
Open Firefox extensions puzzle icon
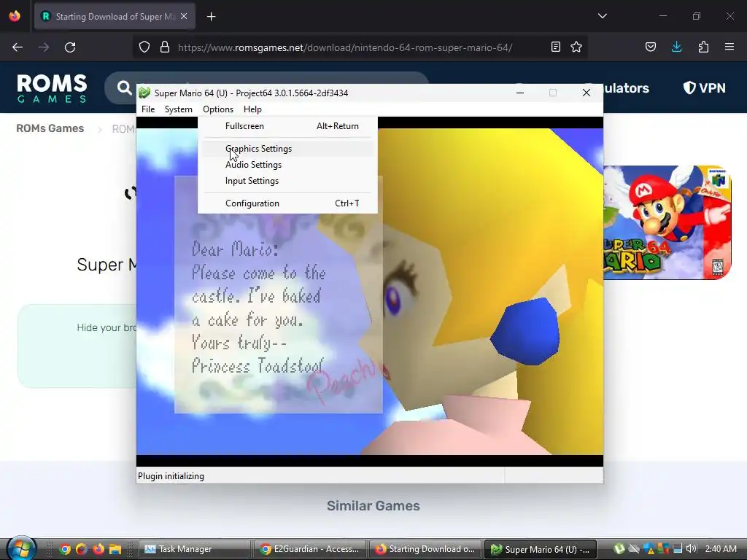[703, 47]
